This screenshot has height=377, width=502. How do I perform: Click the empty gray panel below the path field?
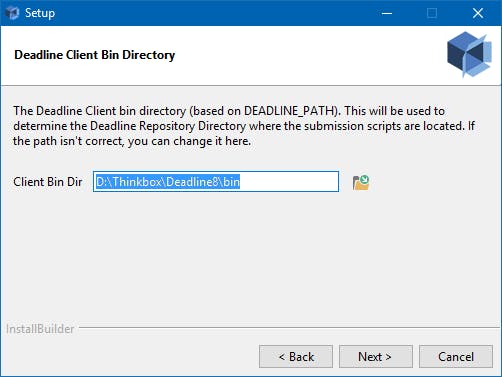coord(250,257)
